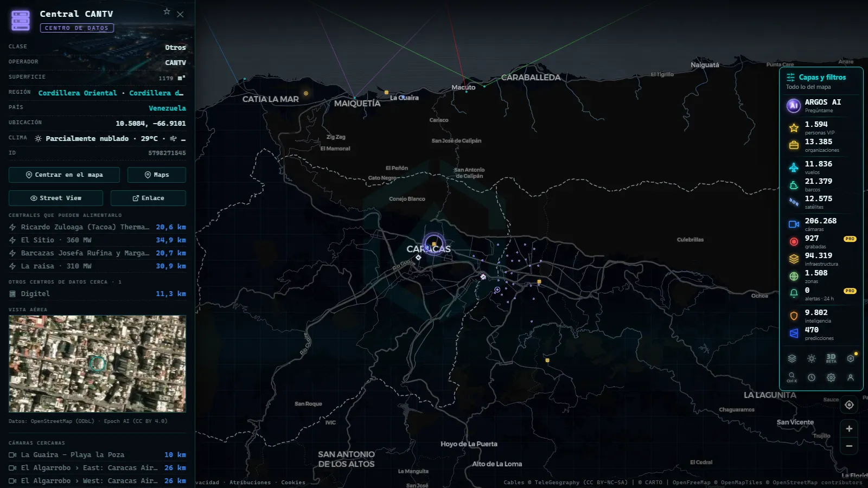Select Ricardo Zuloaga (Tacoa) power plant row
The width and height of the screenshot is (868, 488).
pos(97,227)
